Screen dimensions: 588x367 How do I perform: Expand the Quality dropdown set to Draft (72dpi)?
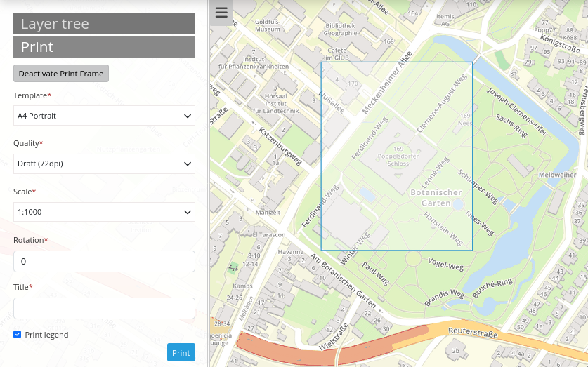[104, 164]
